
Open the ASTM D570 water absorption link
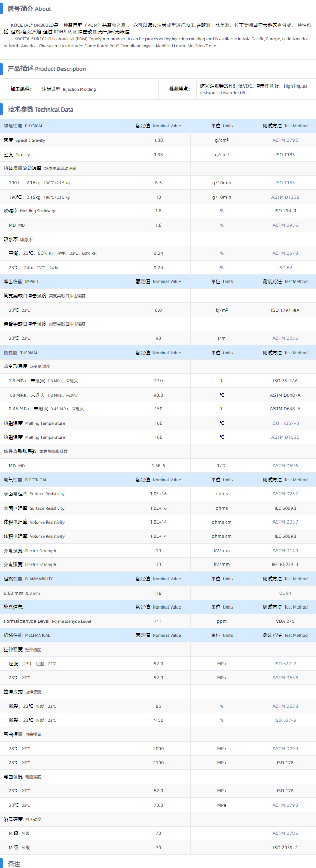pyautogui.click(x=285, y=253)
